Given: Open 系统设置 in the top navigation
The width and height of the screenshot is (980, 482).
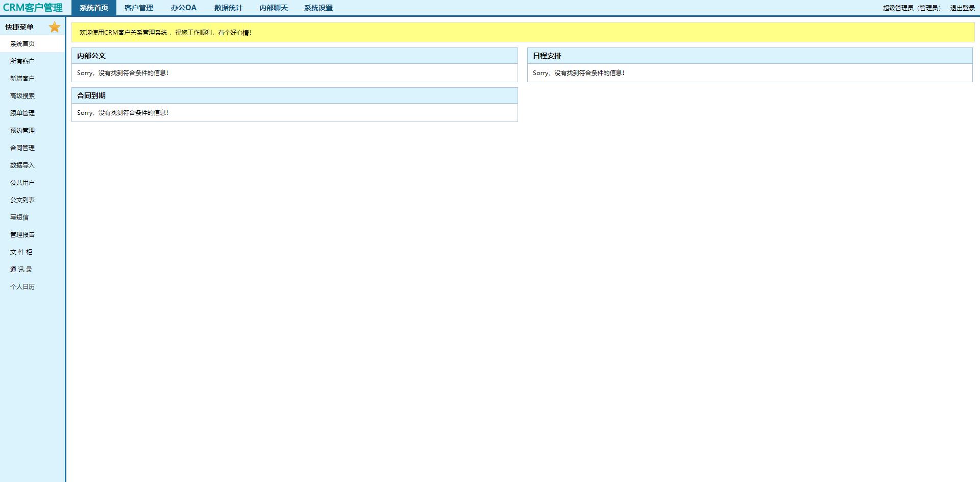Looking at the screenshot, I should (x=318, y=8).
